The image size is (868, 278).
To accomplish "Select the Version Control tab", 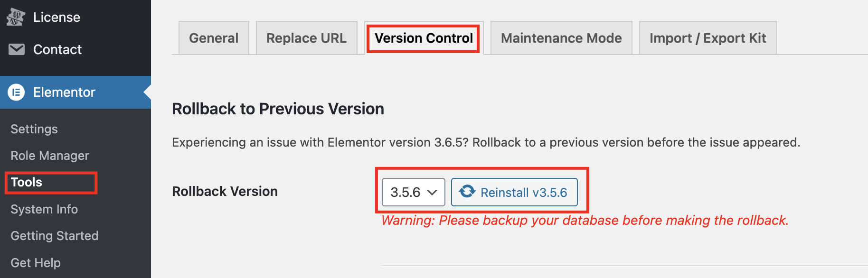I will (424, 38).
